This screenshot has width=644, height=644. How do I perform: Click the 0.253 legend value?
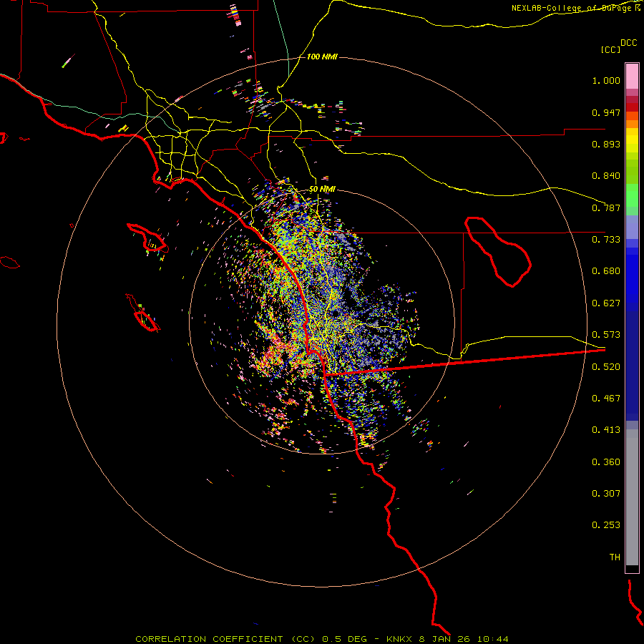[x=606, y=525]
